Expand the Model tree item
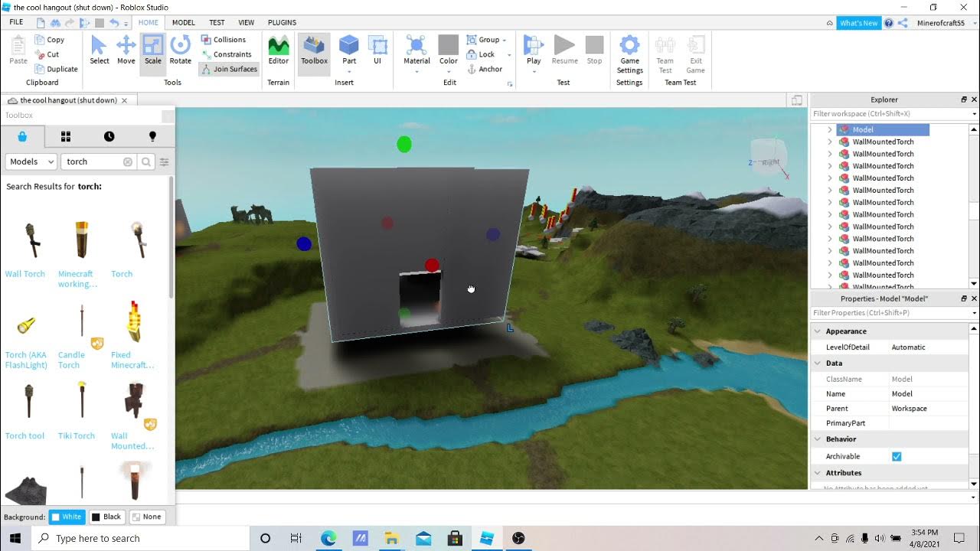980x551 pixels. tap(830, 130)
